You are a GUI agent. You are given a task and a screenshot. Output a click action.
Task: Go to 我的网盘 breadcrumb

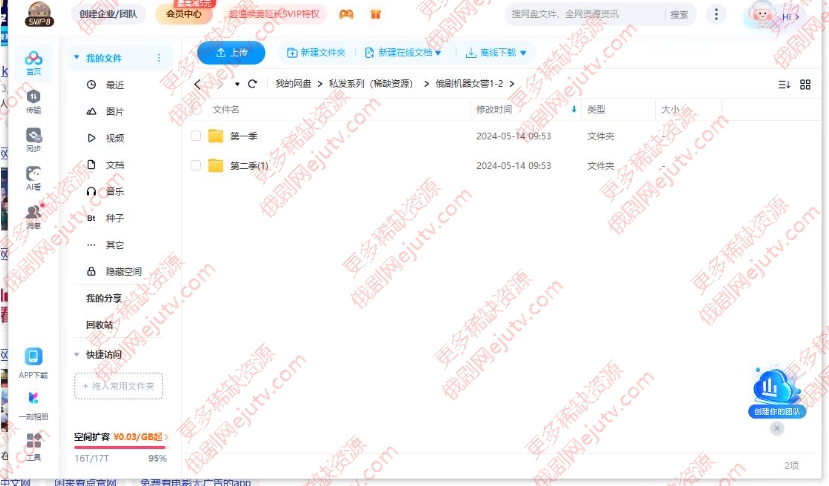tap(293, 84)
